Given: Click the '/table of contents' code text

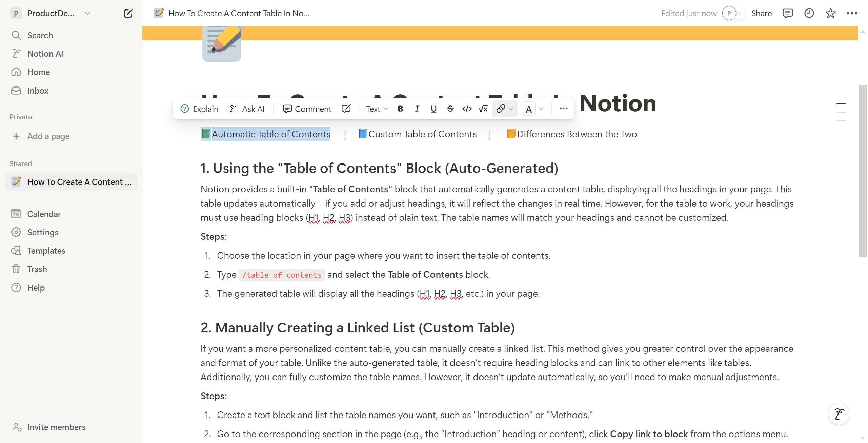Looking at the screenshot, I should pos(282,275).
